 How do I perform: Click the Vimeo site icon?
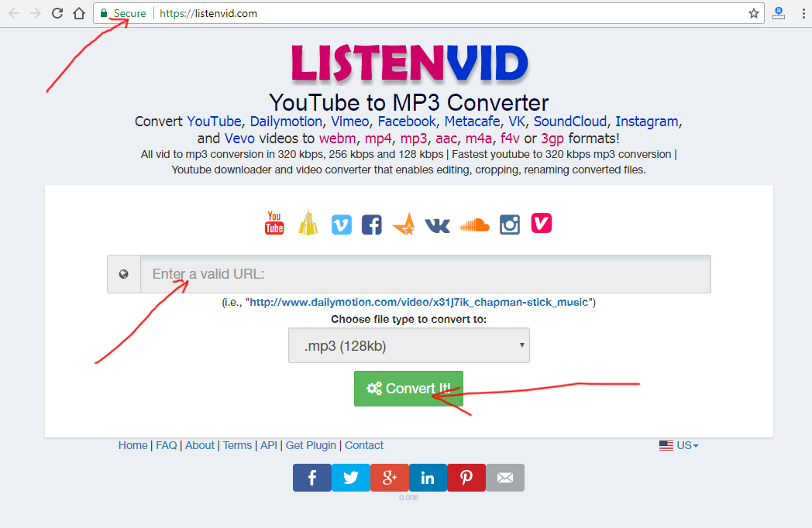pyautogui.click(x=341, y=225)
